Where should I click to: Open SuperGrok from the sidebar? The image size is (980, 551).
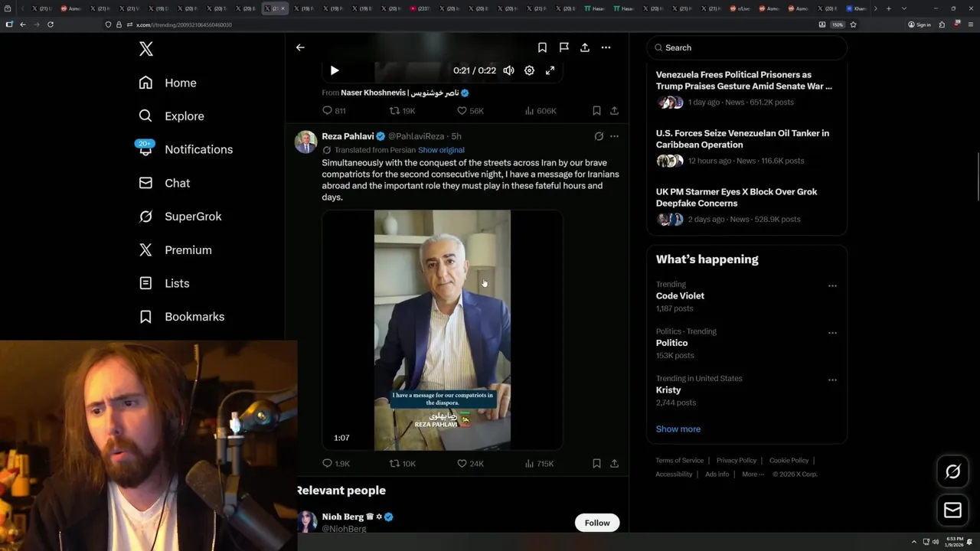coord(180,217)
